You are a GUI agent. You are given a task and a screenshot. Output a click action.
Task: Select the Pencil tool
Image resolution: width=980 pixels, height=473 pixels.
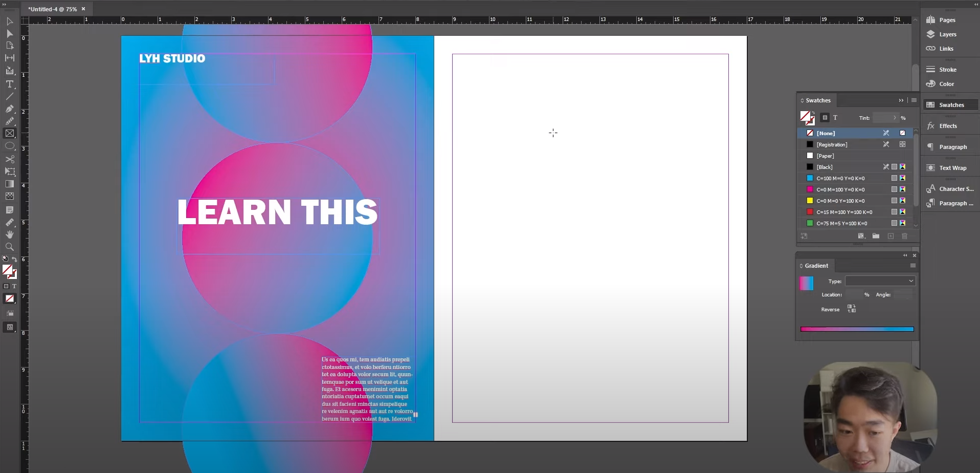point(10,121)
